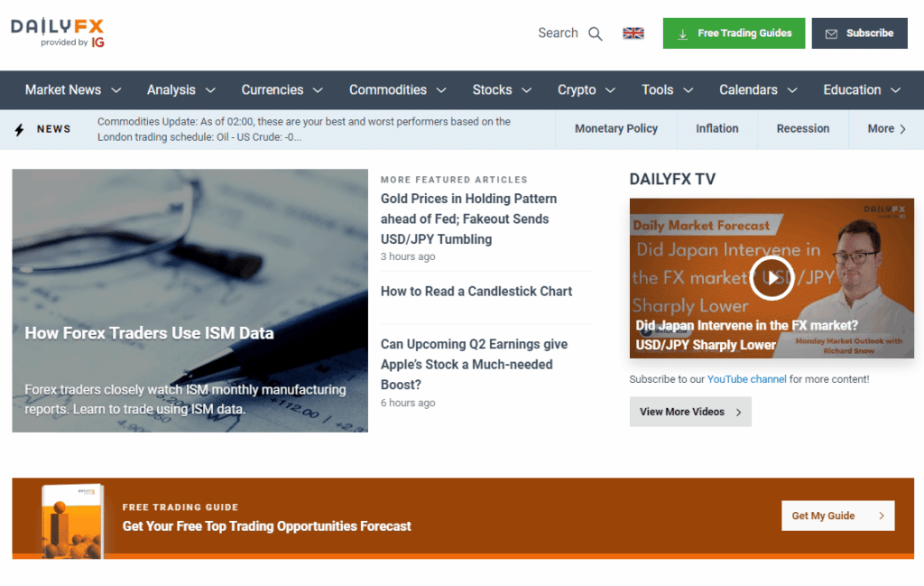Image resolution: width=924 pixels, height=586 pixels.
Task: Click the search magnifying glass icon
Action: coord(596,33)
